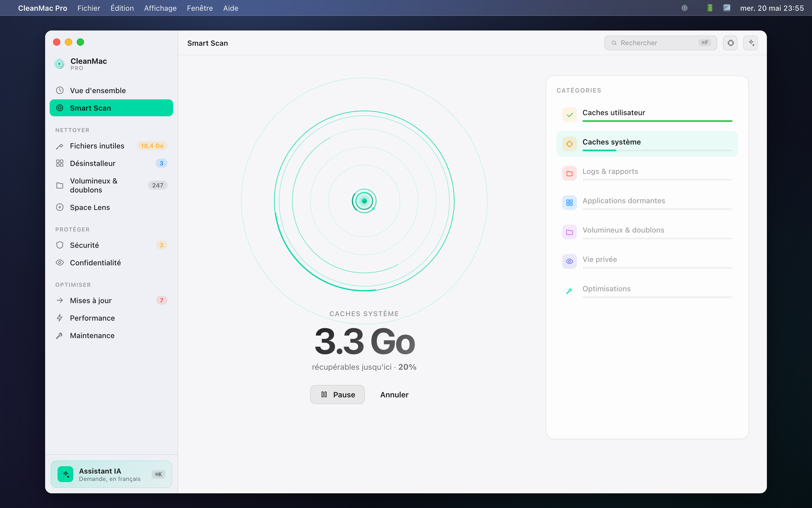Click the 3 badge on Sécurité
812x508 pixels.
tap(161, 245)
